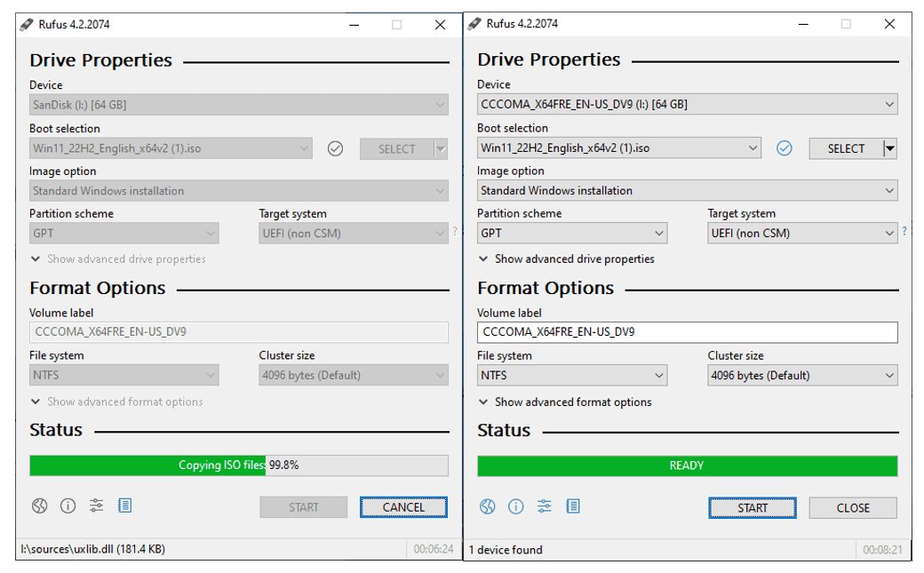Screen dimensions: 924x573
Task: Click CLOSE button in right window
Action: (853, 508)
